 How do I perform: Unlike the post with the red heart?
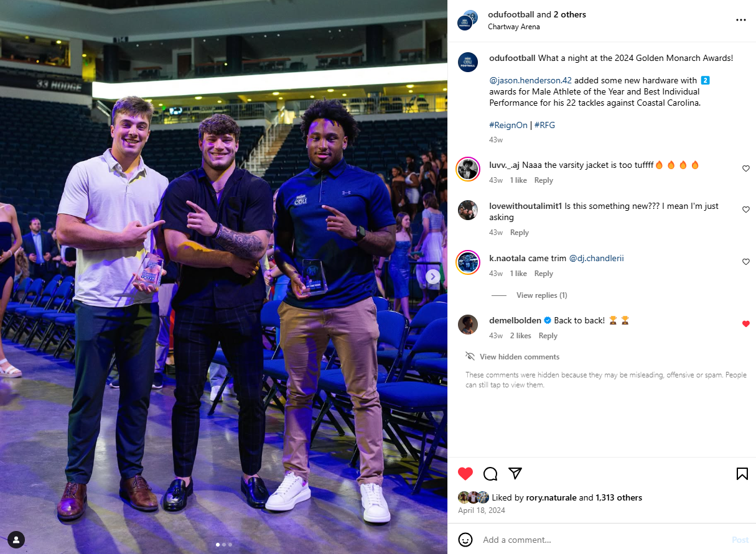tap(465, 474)
